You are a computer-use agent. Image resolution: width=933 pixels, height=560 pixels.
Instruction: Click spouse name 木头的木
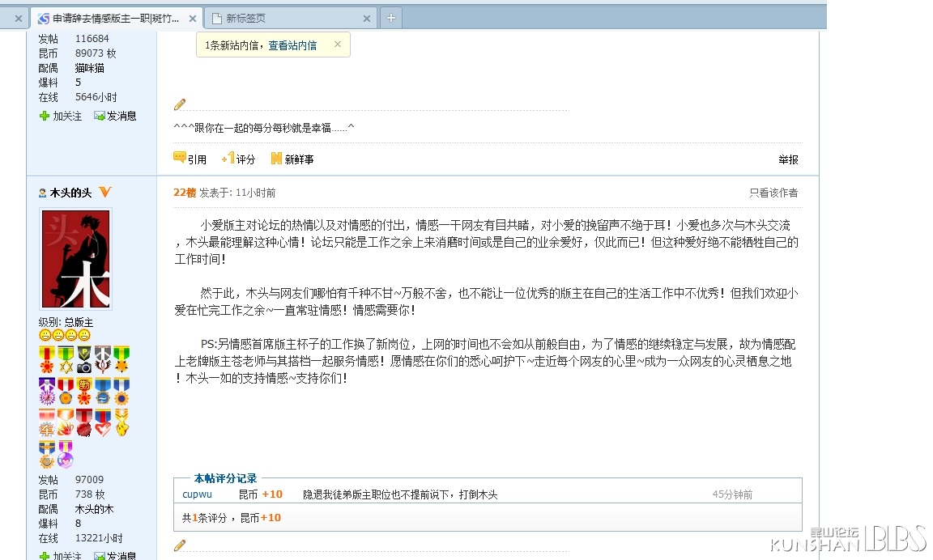(94, 509)
